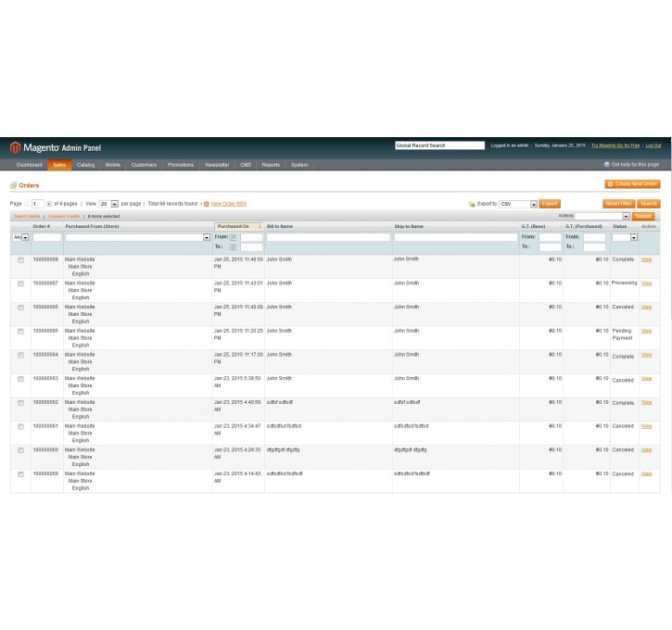Tick the checkbox for order 100000059

20,473
